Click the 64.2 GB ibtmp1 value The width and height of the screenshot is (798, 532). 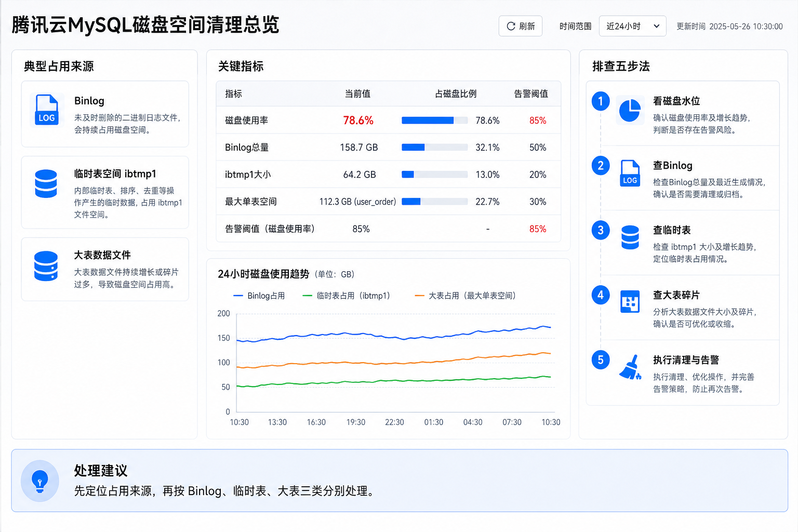pyautogui.click(x=360, y=175)
